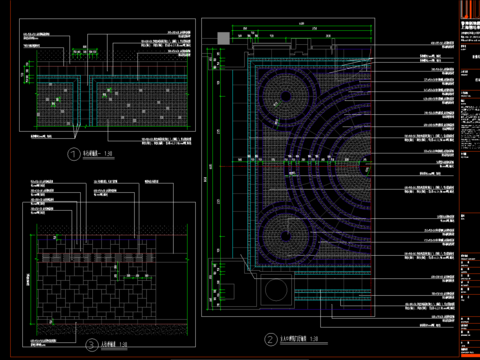Select the topmost annotation label right of the plan
This screenshot has height=360, width=480.
point(442,45)
